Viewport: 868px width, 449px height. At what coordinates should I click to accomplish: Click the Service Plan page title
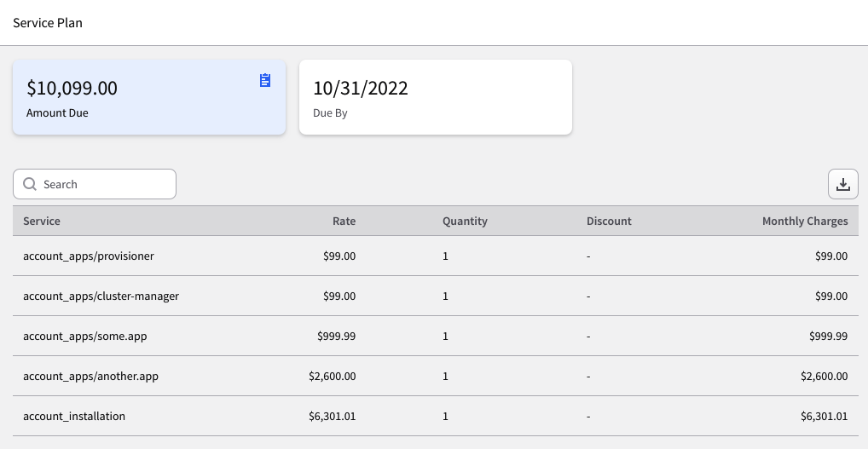coord(48,23)
